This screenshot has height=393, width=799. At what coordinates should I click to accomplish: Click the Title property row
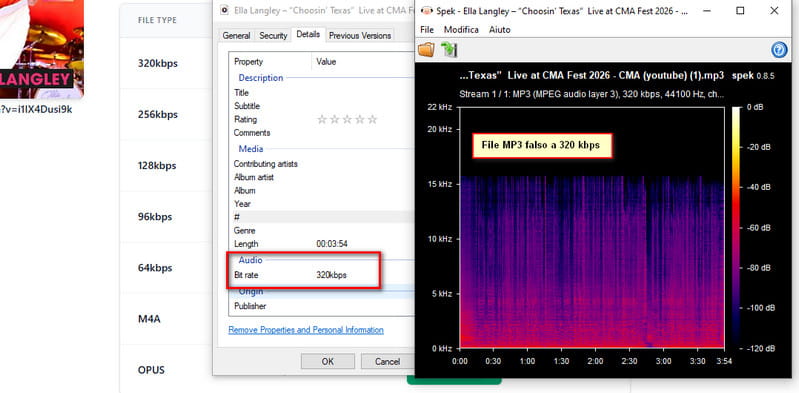(x=322, y=93)
